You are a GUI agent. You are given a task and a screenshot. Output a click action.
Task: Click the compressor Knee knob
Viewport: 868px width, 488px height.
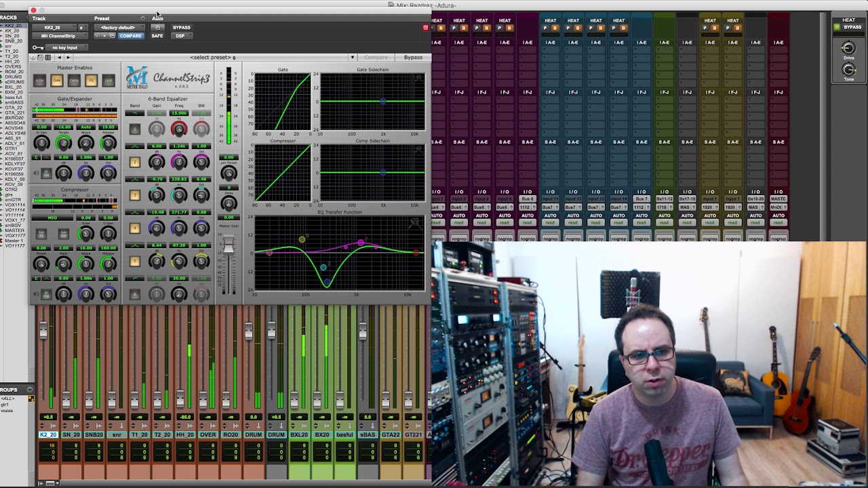point(86,234)
